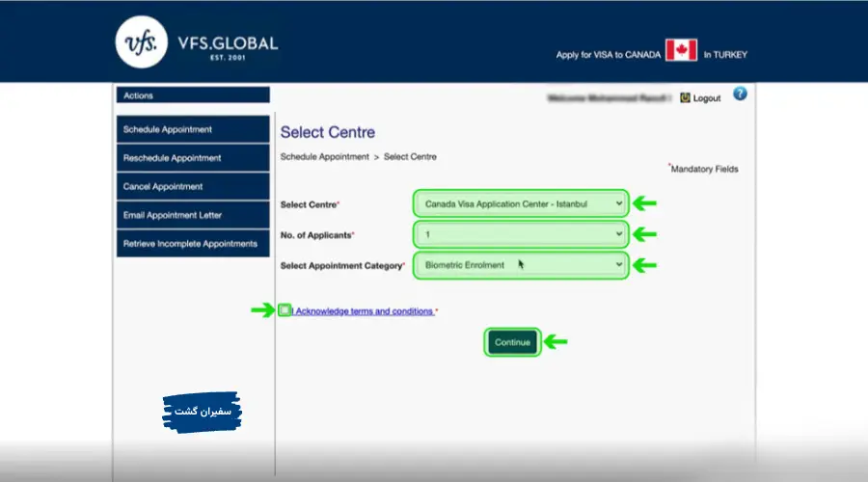868x482 pixels.
Task: Open the Select Appointment Category dropdown
Action: 521,265
